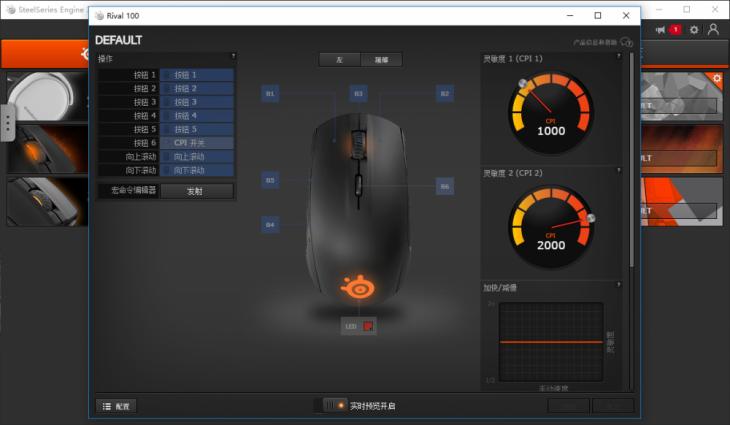Viewport: 730px width, 425px height.
Task: Select the orange-lit mouse device thumbnail
Action: tap(47, 149)
